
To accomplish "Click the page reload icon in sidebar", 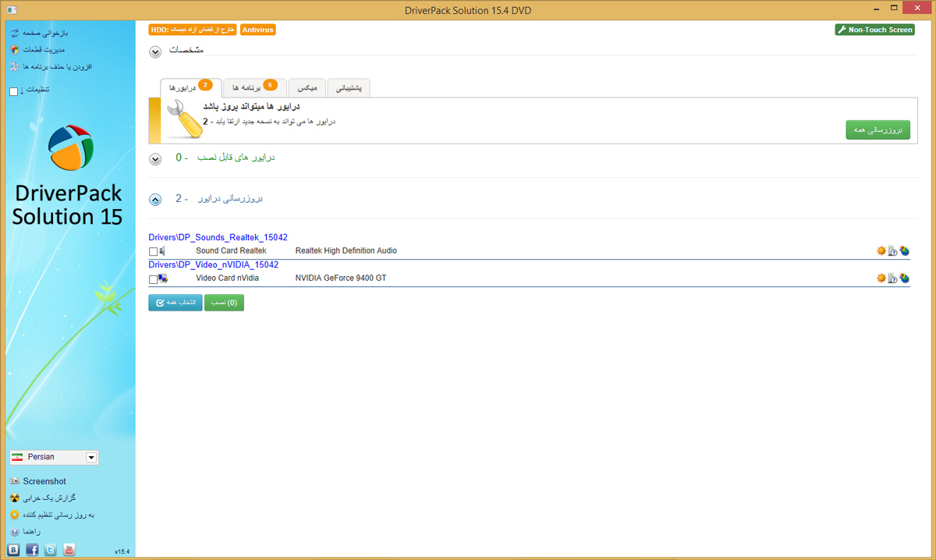I will (x=14, y=34).
